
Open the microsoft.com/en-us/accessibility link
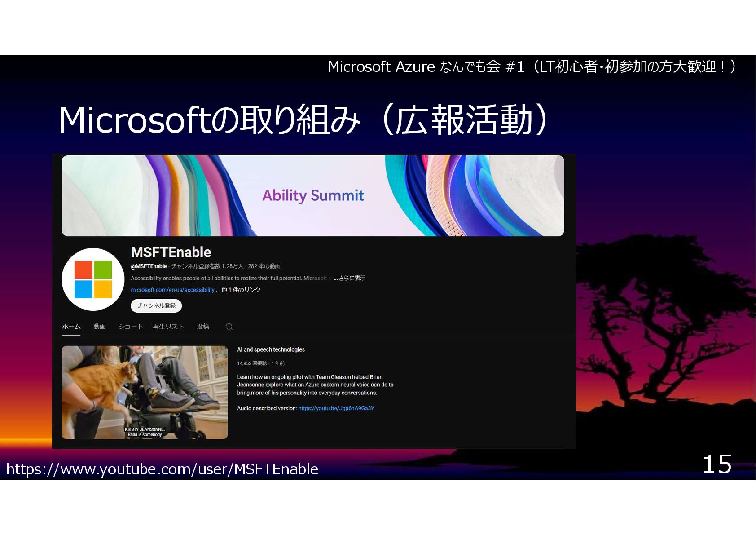172,290
